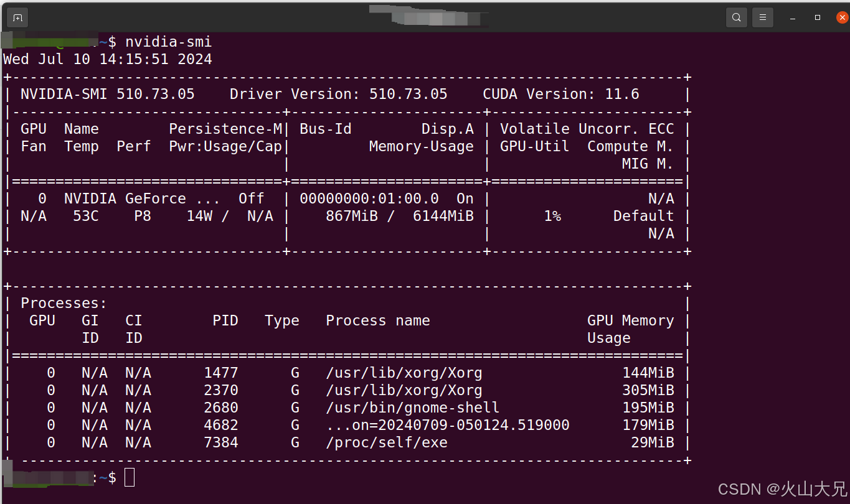Click PID 1477 in the processes table
This screenshot has height=504, width=850.
point(221,373)
